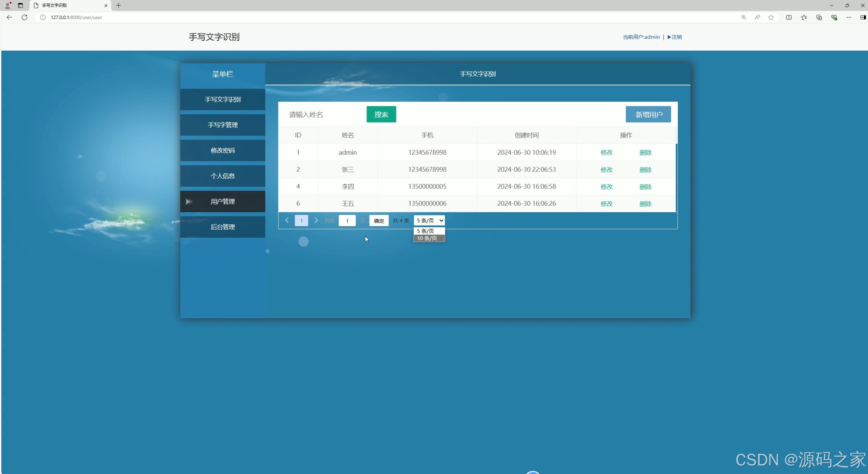Go to next page arrow in pagination
This screenshot has width=868, height=474.
(x=316, y=220)
